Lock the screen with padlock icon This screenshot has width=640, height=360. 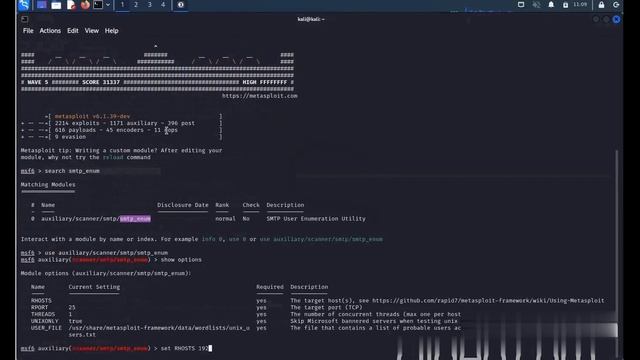click(601, 5)
